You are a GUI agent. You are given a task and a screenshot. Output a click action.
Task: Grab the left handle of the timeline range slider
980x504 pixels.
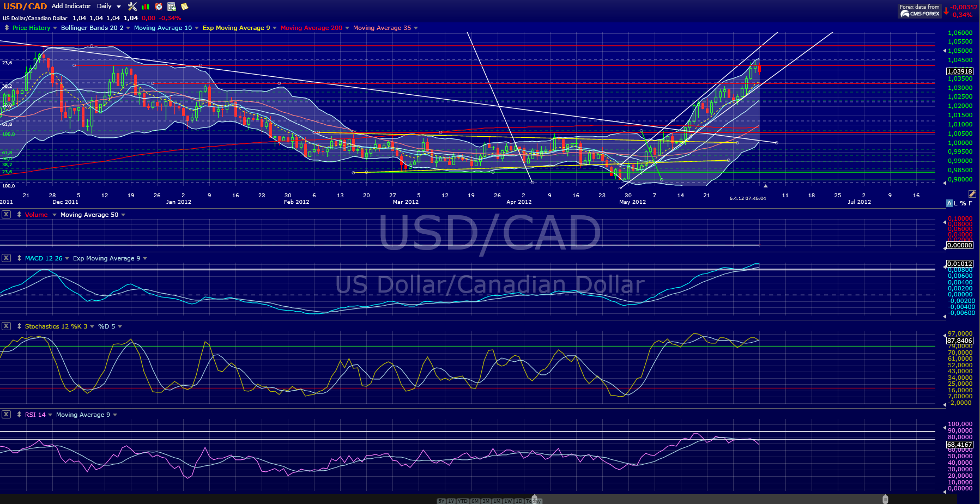(535, 500)
